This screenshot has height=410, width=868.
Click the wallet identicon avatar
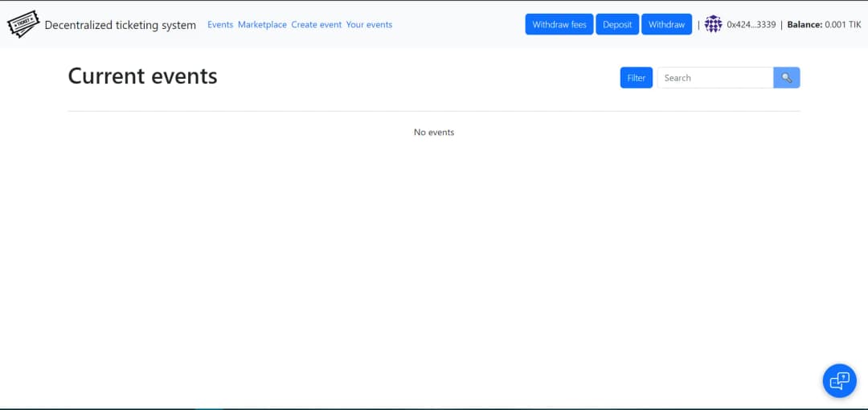click(x=713, y=24)
